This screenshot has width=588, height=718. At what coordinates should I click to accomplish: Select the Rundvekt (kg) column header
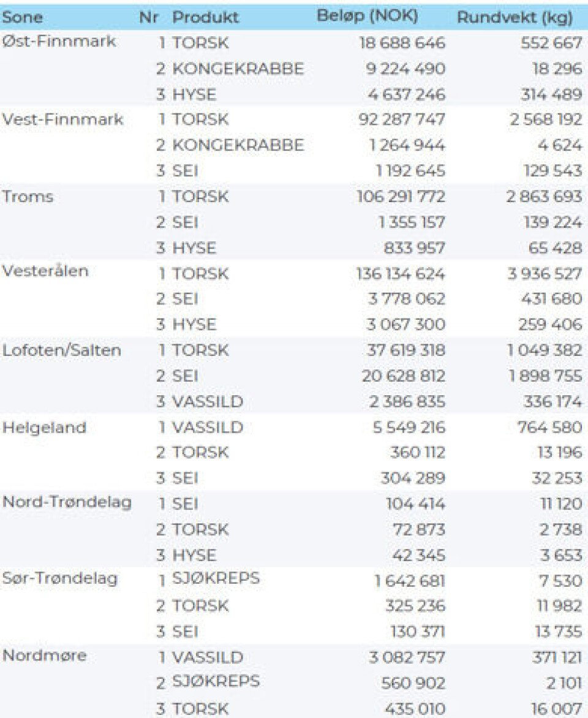[514, 17]
